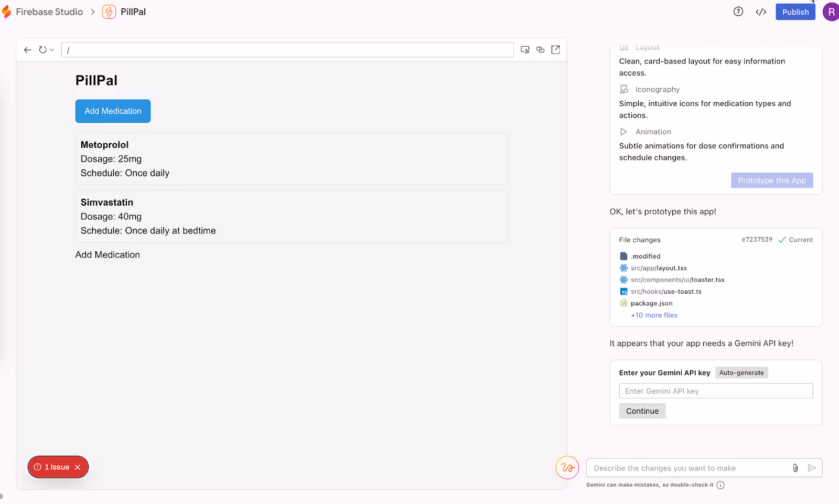Click the Firebase Studio breadcrumb text
Viewport: 839px width, 504px height.
point(49,12)
